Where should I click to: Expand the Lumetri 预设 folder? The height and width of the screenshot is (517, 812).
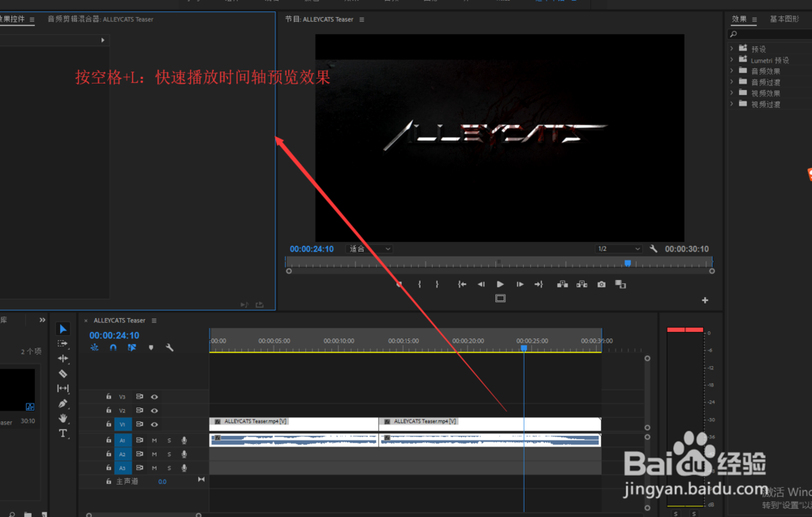pos(732,59)
